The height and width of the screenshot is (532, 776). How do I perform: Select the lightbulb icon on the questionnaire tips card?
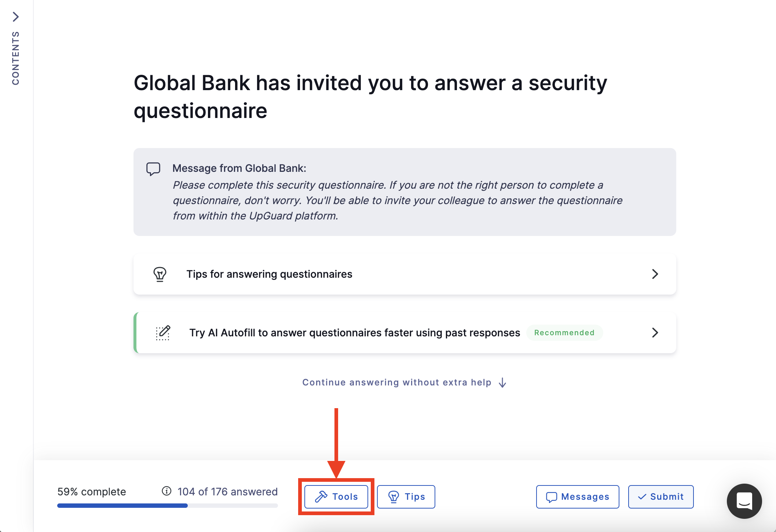tap(160, 274)
